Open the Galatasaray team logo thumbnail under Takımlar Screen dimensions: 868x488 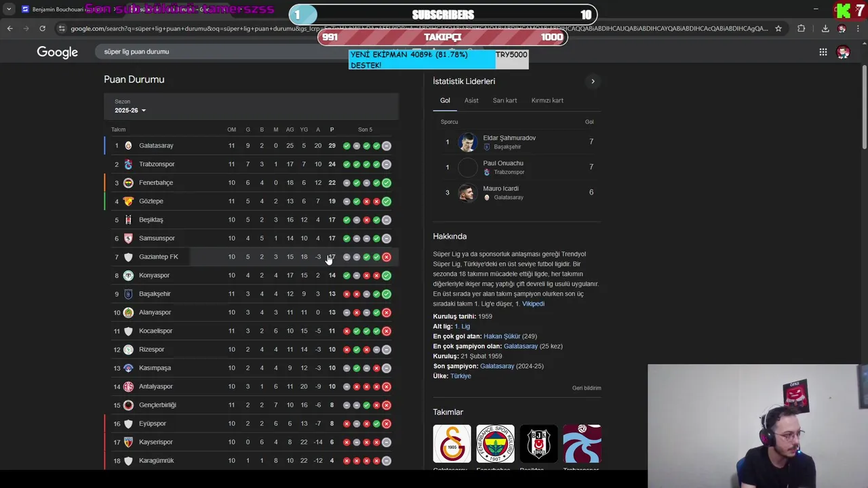pyautogui.click(x=452, y=443)
